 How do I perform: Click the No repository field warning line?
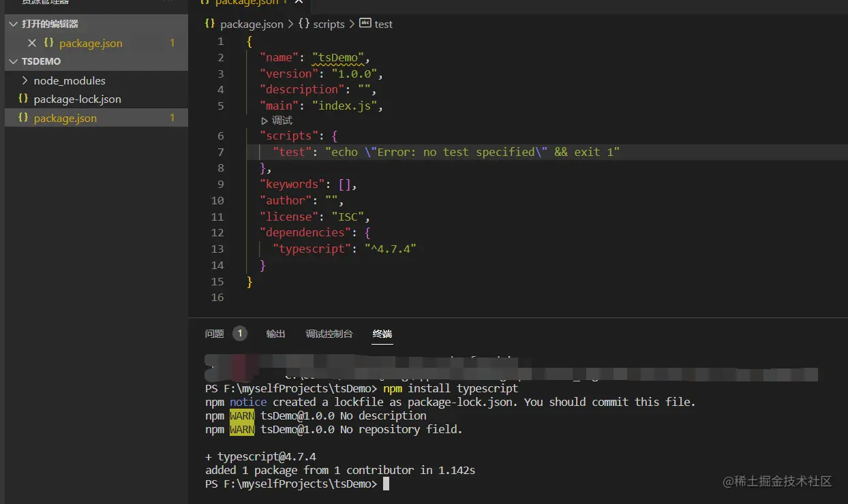pyautogui.click(x=334, y=429)
